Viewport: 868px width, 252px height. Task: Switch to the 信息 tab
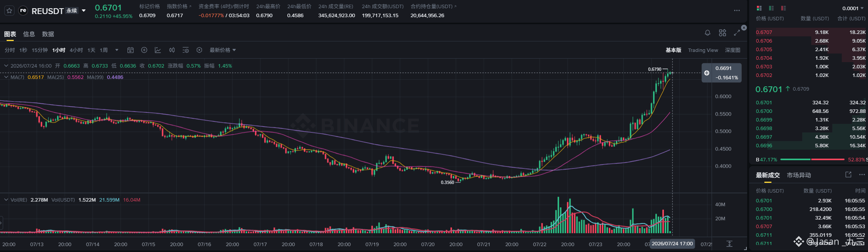29,34
